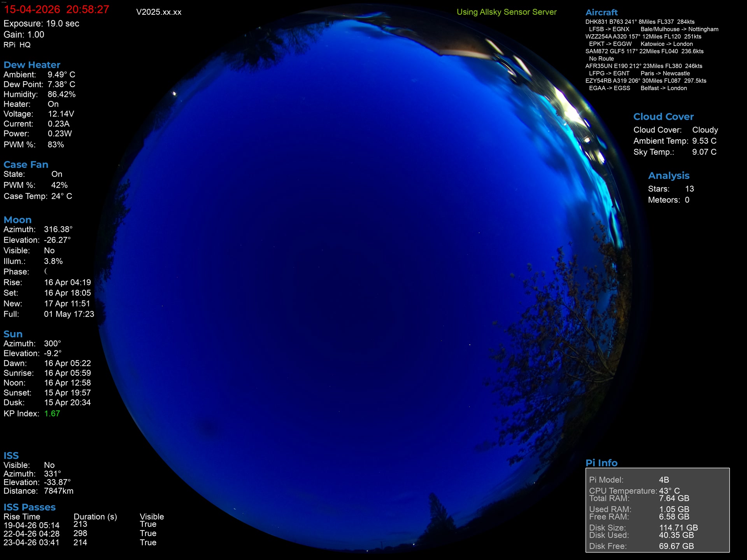Screen dimensions: 747x560
Task: Click the ISS Passes heading
Action: [x=30, y=507]
